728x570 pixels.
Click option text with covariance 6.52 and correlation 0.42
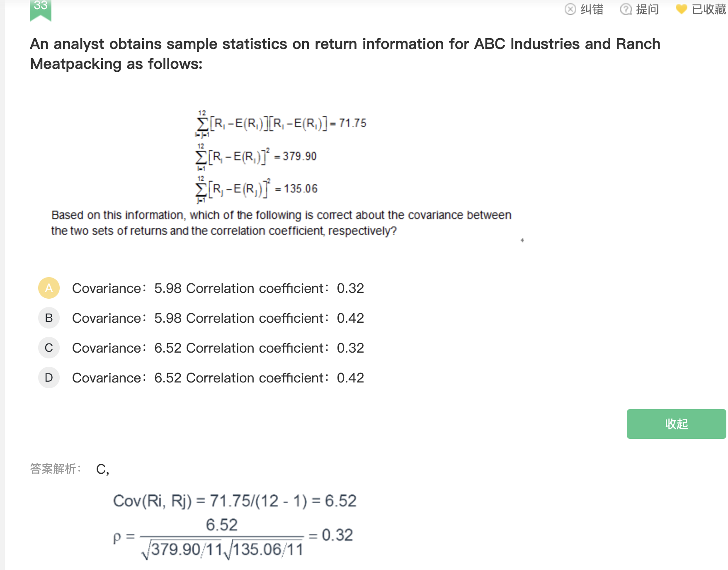click(218, 378)
